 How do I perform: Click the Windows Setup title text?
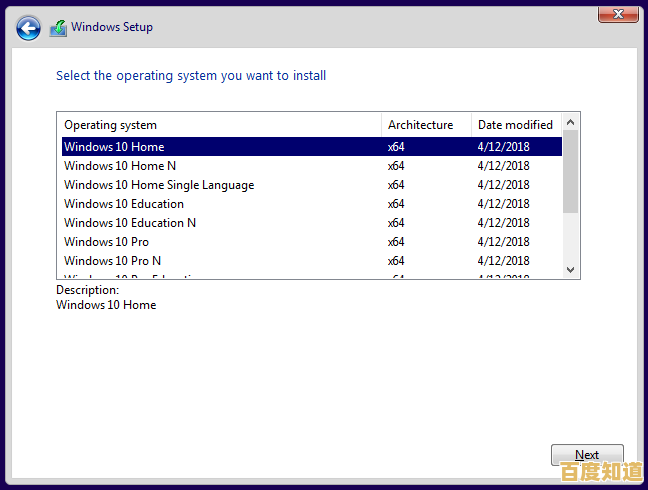tap(112, 27)
